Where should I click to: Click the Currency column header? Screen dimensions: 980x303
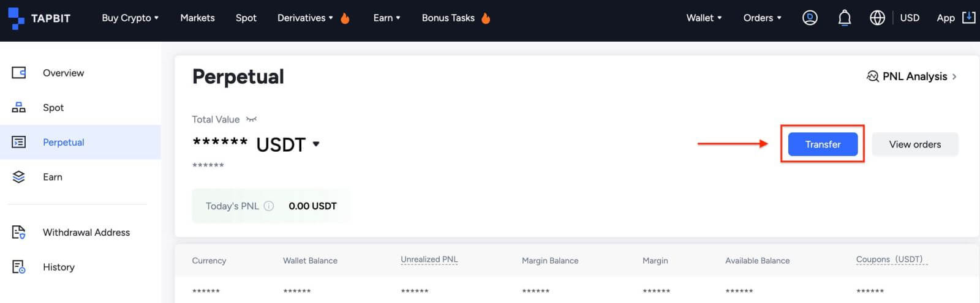[209, 261]
